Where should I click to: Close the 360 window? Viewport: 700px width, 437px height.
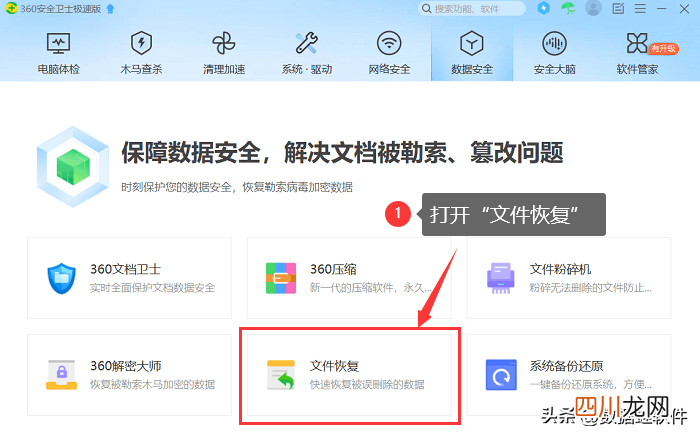pyautogui.click(x=684, y=8)
